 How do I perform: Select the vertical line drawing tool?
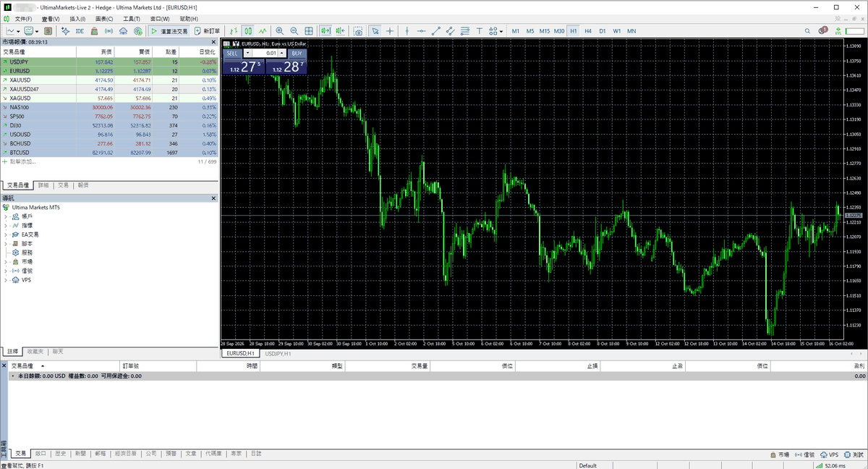click(407, 31)
